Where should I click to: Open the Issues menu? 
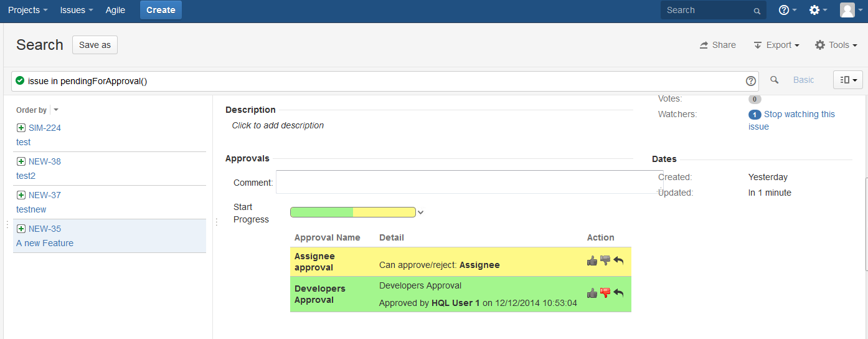click(76, 10)
